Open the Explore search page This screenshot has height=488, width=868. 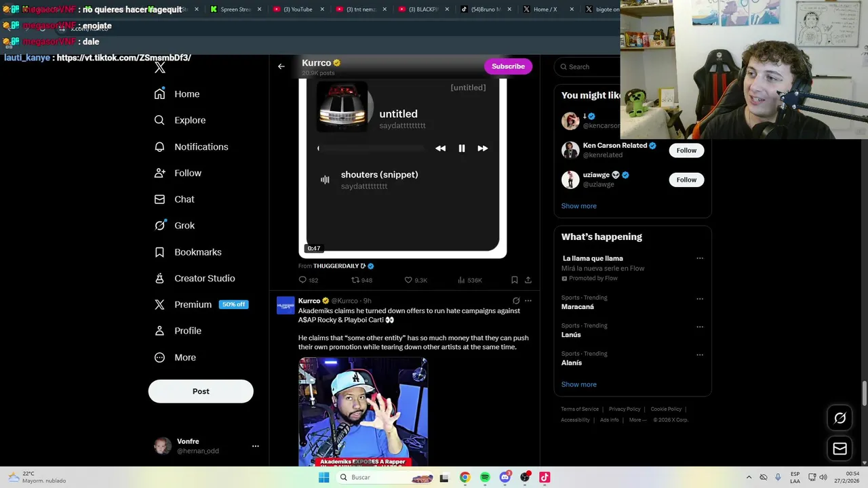[x=180, y=120]
